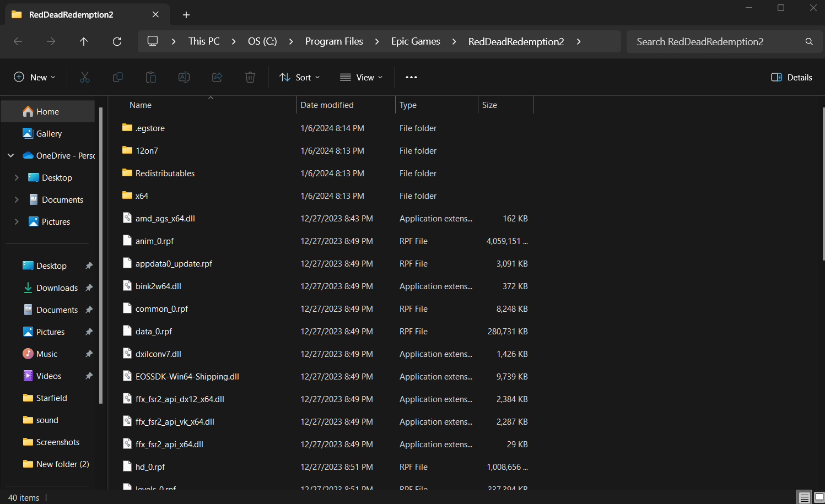Select the 12on7 folder
This screenshot has height=504, width=825.
coord(147,150)
